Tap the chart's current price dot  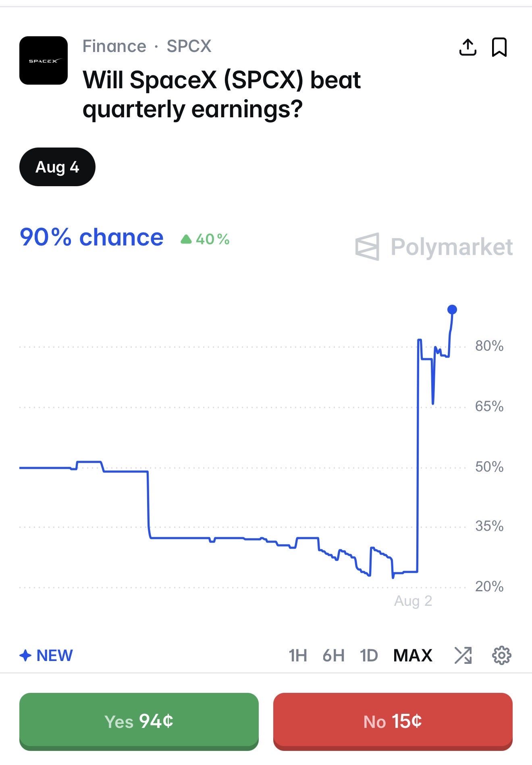pyautogui.click(x=452, y=310)
